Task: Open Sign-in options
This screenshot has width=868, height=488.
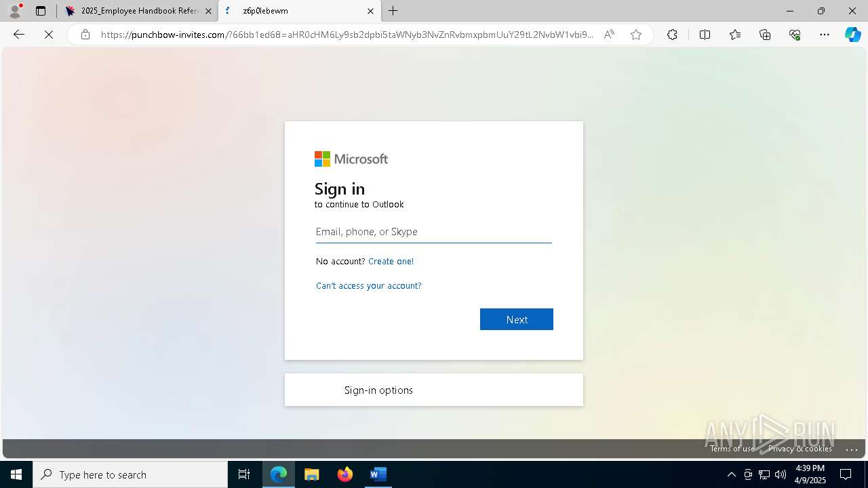Action: tap(434, 390)
